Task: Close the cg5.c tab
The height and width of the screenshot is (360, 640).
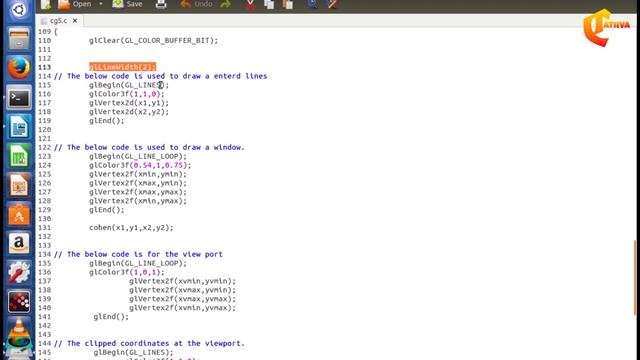Action: 75,20
